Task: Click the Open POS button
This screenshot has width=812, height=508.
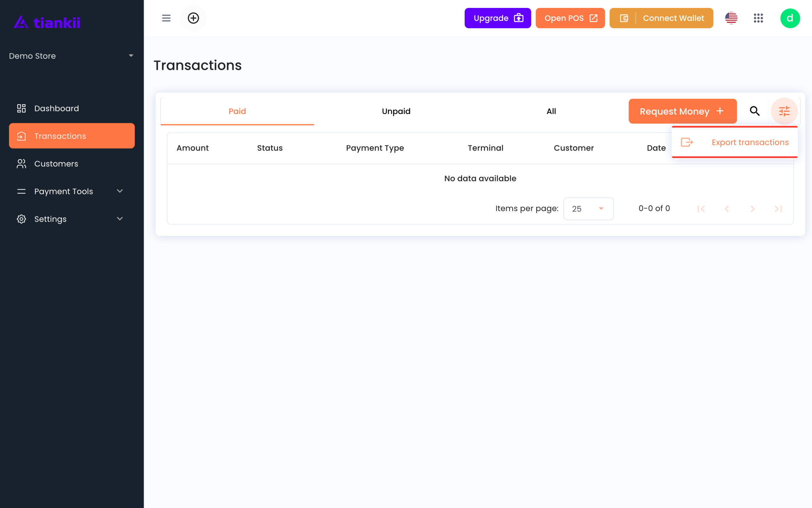Action: pos(570,18)
